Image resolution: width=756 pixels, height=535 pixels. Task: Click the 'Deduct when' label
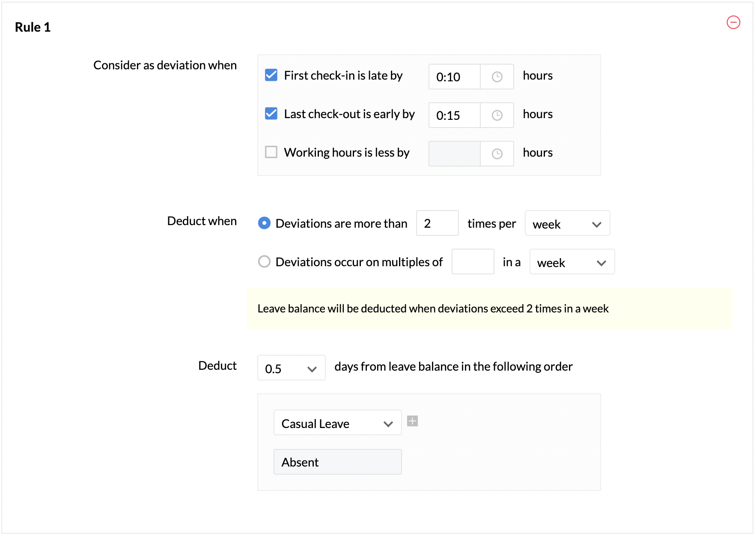[202, 221]
